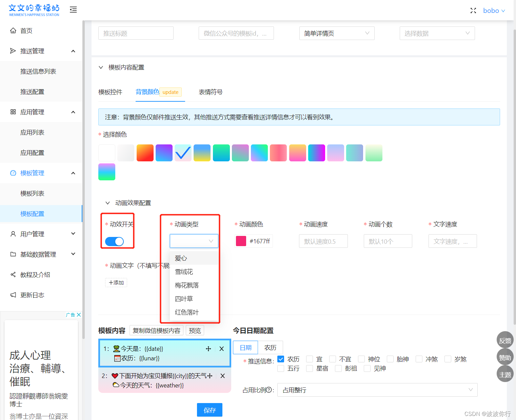516x420 pixels.
Task: Click 复制微信模板内容 button
Action: (156, 331)
